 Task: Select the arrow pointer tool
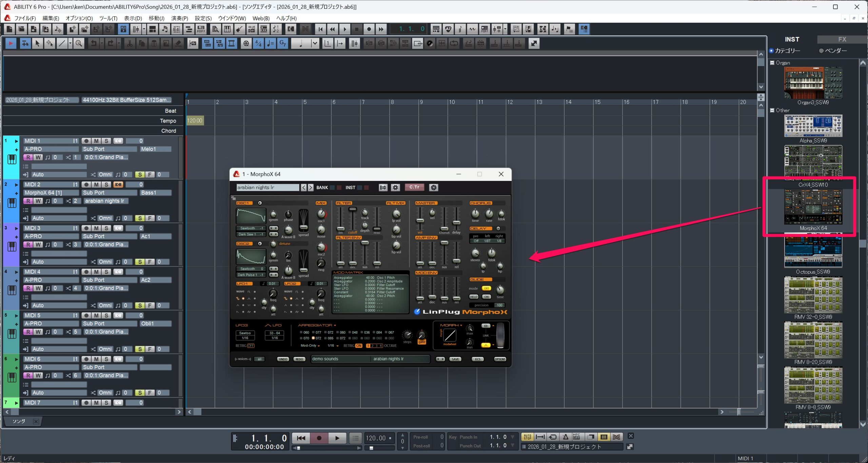(37, 43)
